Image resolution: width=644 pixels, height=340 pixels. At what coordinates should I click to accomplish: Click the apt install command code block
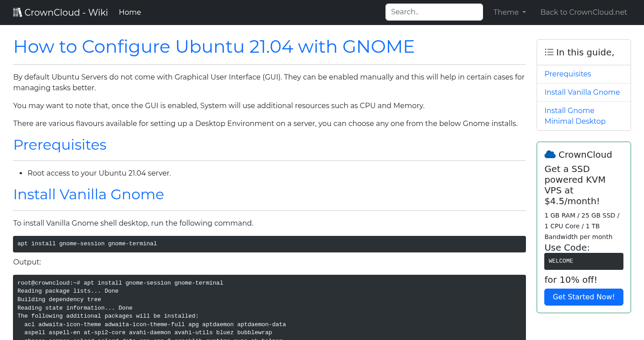coord(269,244)
